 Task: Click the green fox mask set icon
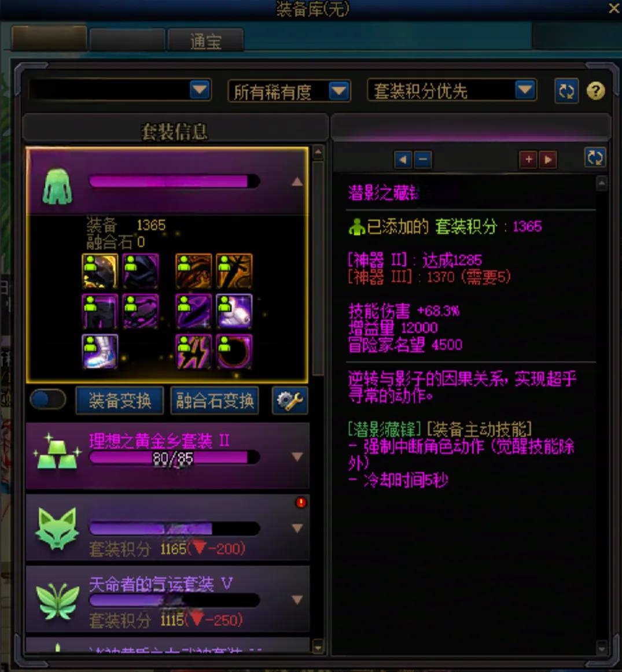57,528
